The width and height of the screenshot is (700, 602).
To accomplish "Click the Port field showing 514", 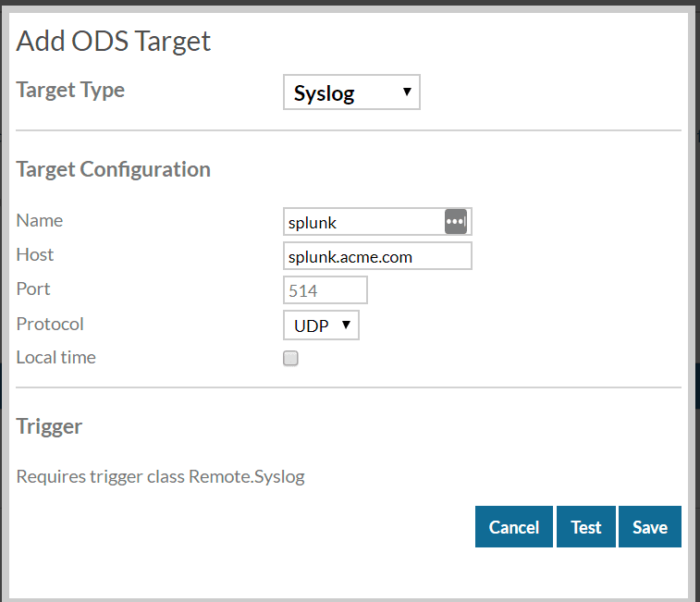I will click(x=325, y=289).
